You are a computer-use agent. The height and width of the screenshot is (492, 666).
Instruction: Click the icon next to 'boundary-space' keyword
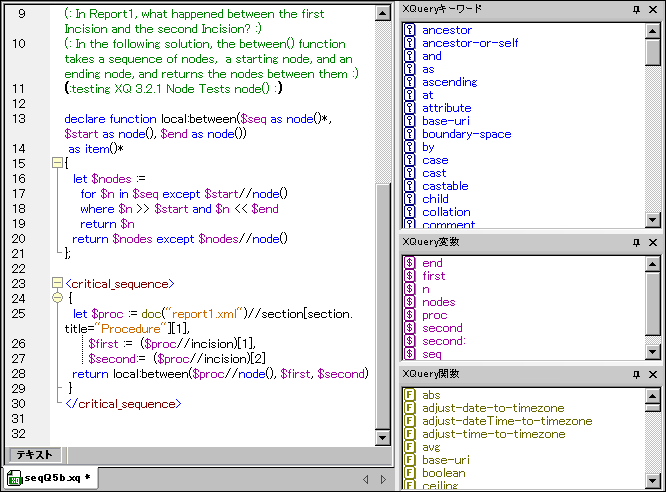[409, 134]
